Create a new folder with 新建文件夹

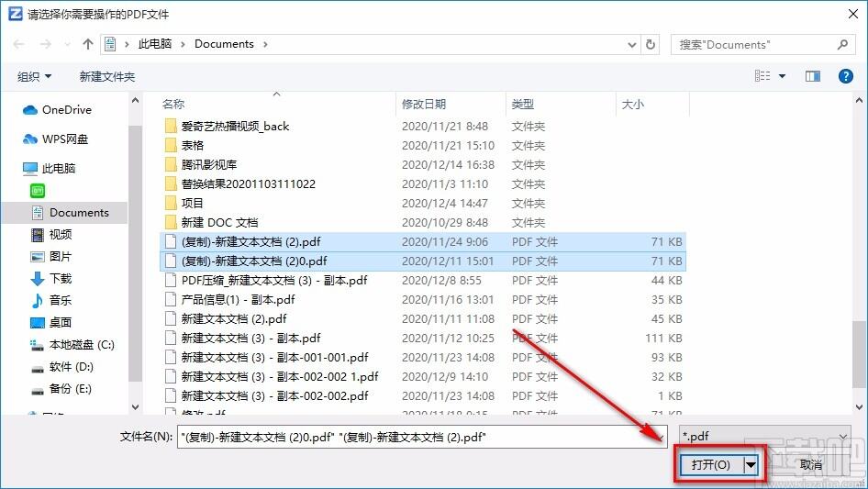tap(106, 76)
